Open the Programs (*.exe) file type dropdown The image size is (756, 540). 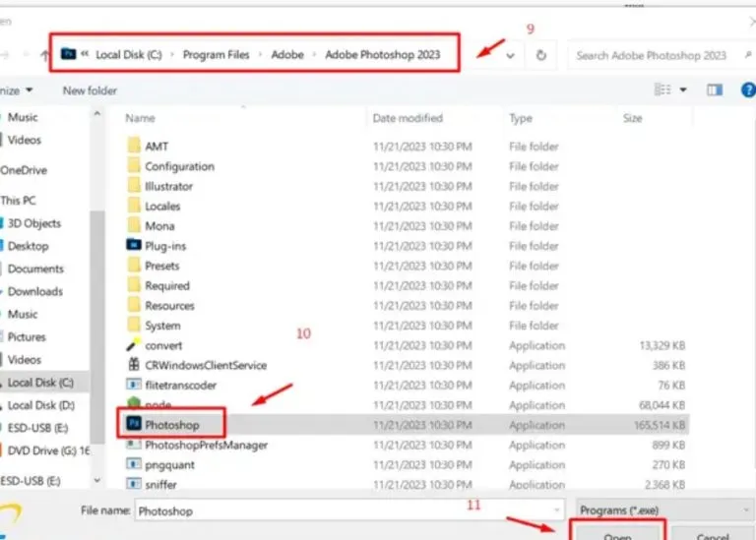point(664,510)
